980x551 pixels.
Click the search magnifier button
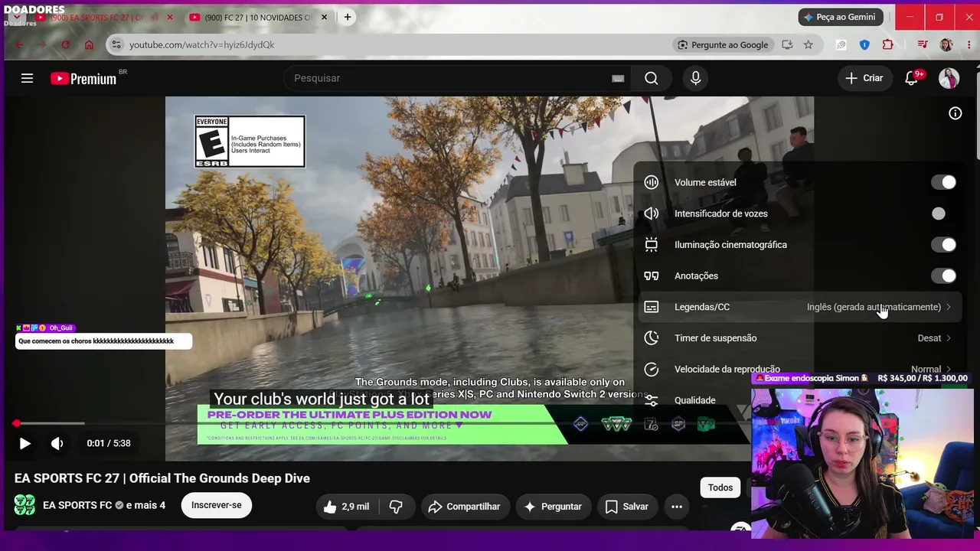click(x=652, y=78)
